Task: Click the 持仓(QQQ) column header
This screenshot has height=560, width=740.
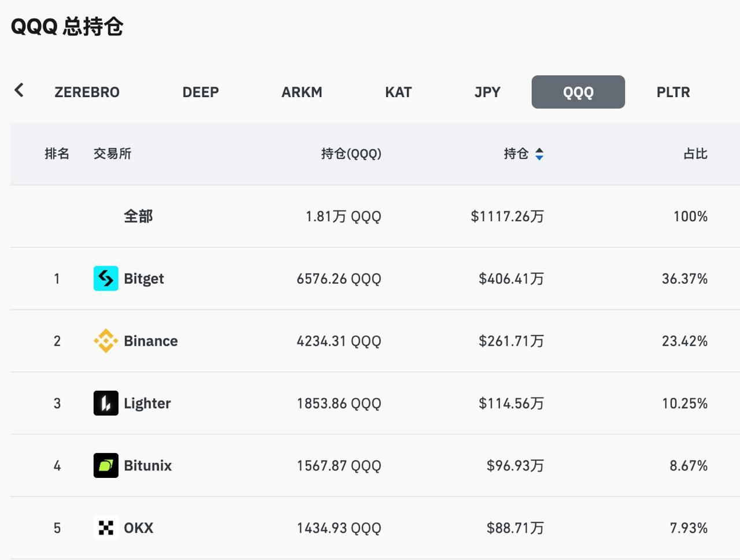Action: pyautogui.click(x=351, y=154)
